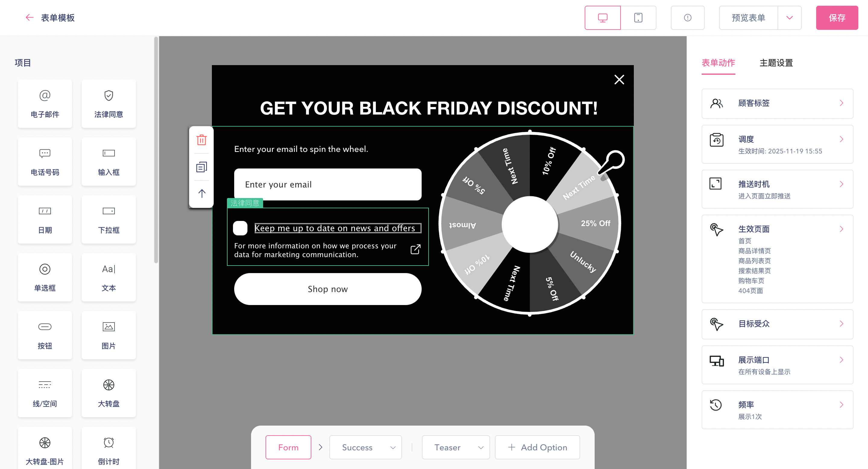Click the Enter your email field
Viewport: 868px width, 469px height.
click(328, 184)
